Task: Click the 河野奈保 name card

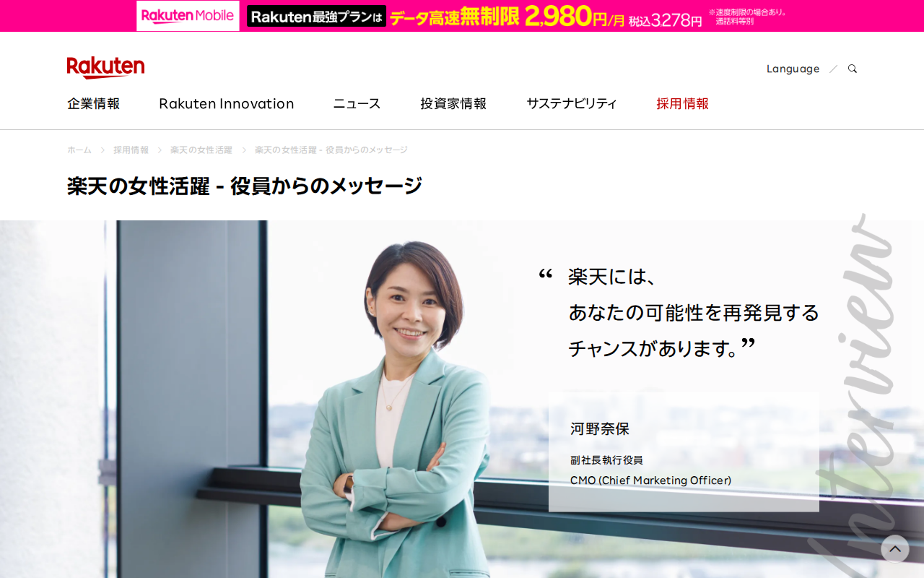Action: click(684, 452)
